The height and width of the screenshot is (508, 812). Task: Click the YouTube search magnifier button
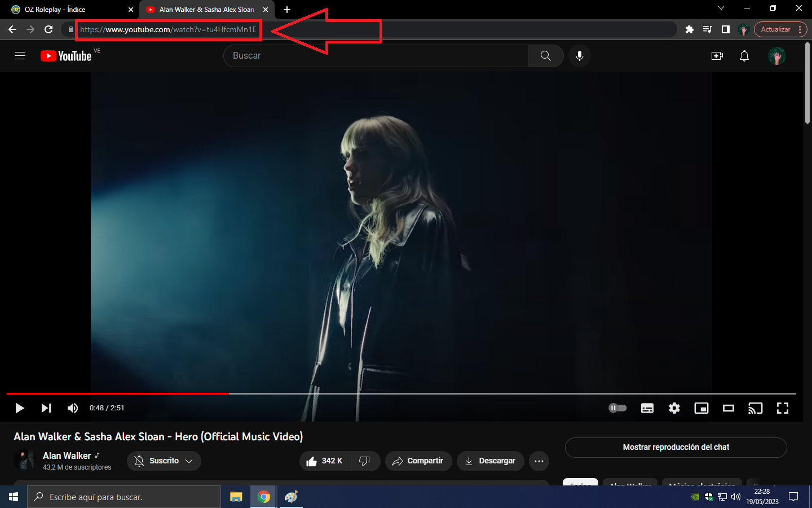545,56
